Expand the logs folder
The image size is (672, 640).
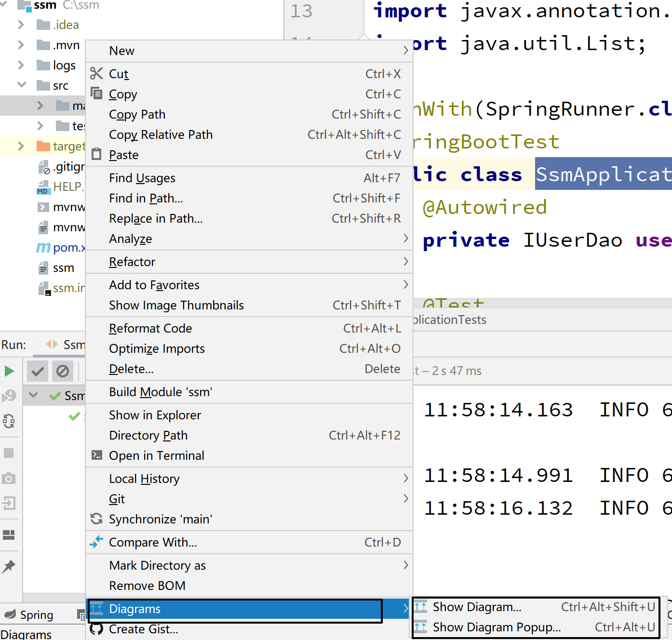click(21, 65)
